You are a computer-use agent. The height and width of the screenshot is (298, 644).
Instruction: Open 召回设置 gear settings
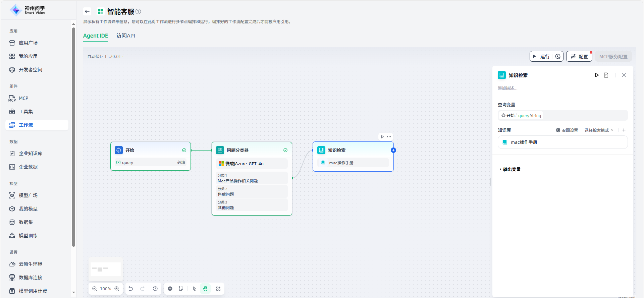pos(567,130)
